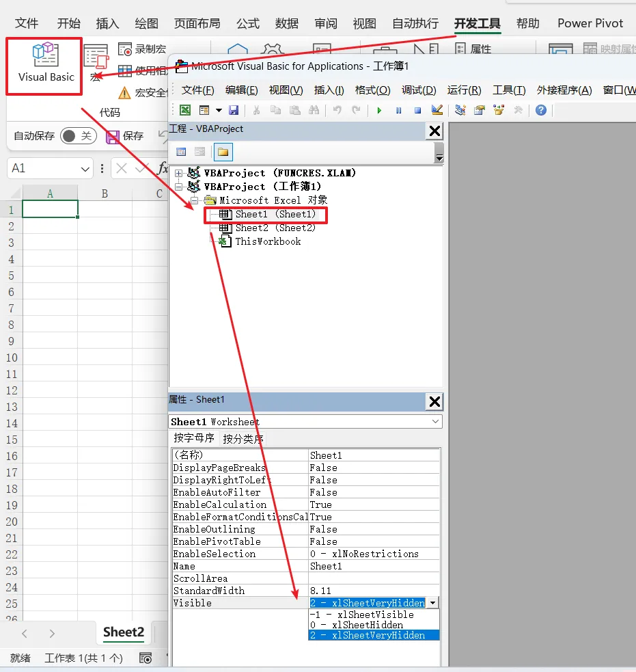Image resolution: width=636 pixels, height=672 pixels.
Task: Open 运行(R) Run menu in VBA
Action: [464, 90]
